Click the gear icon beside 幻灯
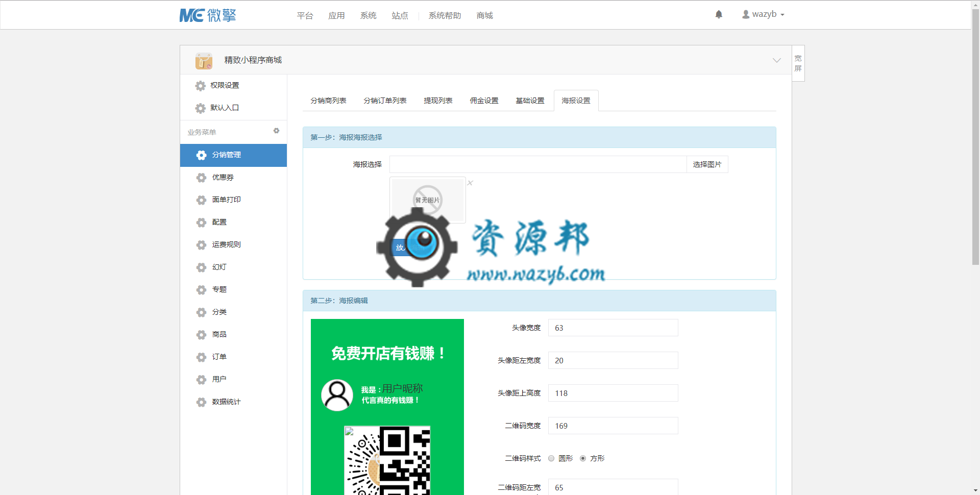980x495 pixels. point(202,267)
